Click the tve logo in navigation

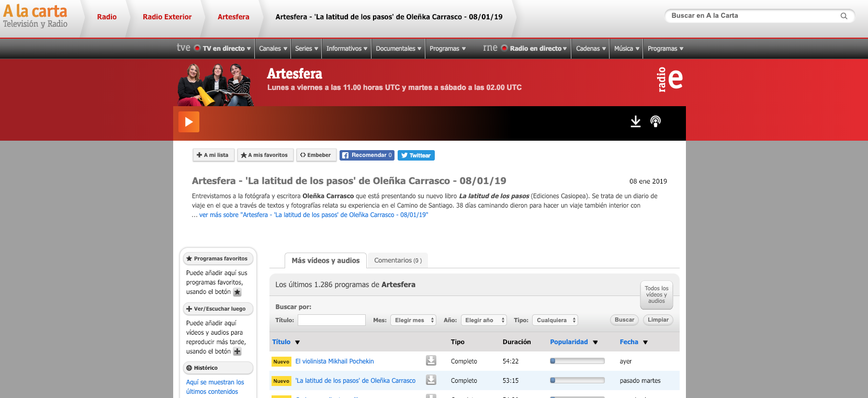[184, 48]
